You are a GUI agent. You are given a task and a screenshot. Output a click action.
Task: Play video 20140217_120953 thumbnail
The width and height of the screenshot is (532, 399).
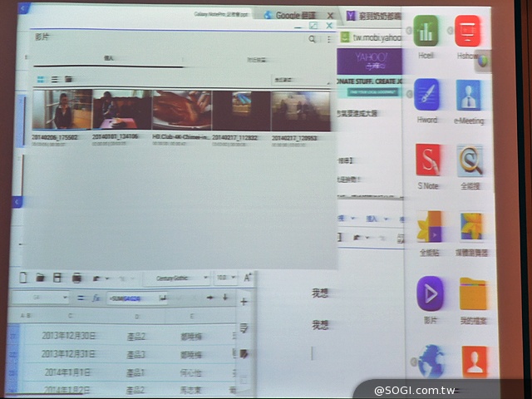tap(301, 111)
